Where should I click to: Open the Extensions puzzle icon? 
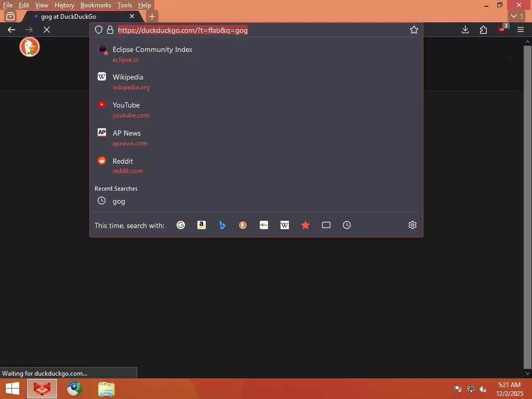coord(483,30)
